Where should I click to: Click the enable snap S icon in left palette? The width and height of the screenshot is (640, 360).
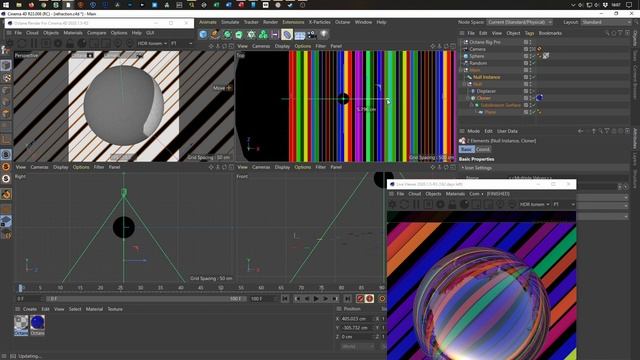pyautogui.click(x=6, y=154)
